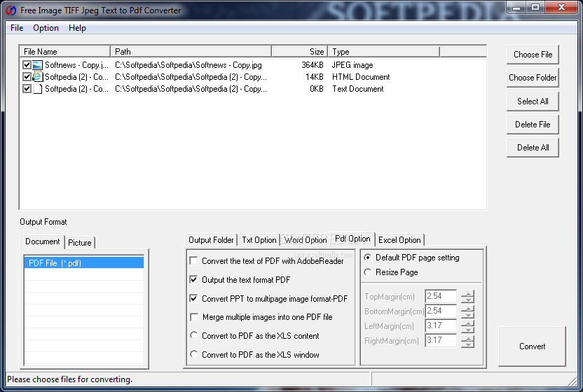
Task: Enable Convert the text of PDF with AdobeReader
Action: [193, 261]
